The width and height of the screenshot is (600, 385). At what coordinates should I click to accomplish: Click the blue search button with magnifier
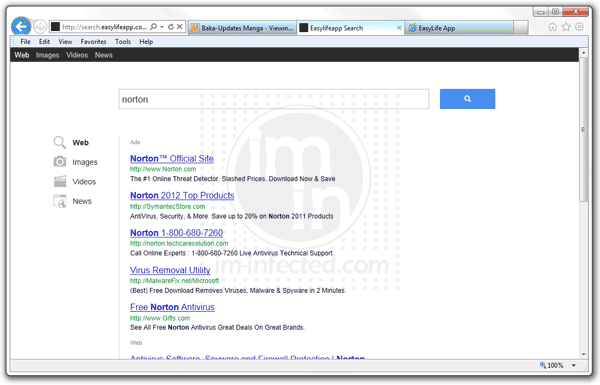[x=467, y=99]
